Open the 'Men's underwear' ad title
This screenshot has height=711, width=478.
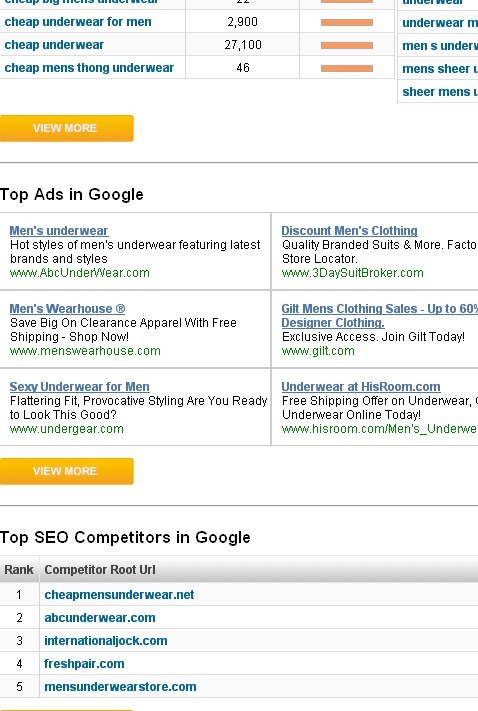(x=59, y=230)
